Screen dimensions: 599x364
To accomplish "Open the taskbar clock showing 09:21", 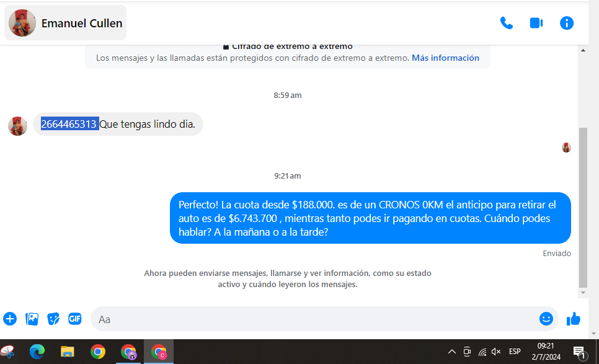I will (546, 352).
